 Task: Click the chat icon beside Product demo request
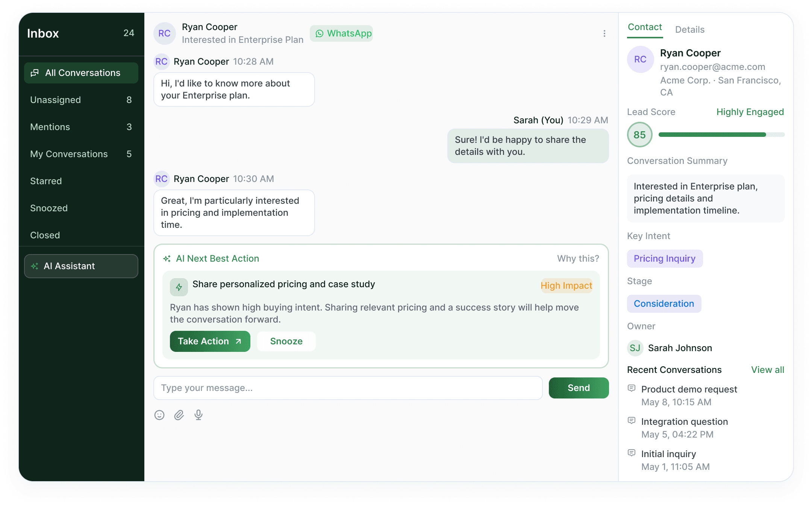(x=632, y=388)
